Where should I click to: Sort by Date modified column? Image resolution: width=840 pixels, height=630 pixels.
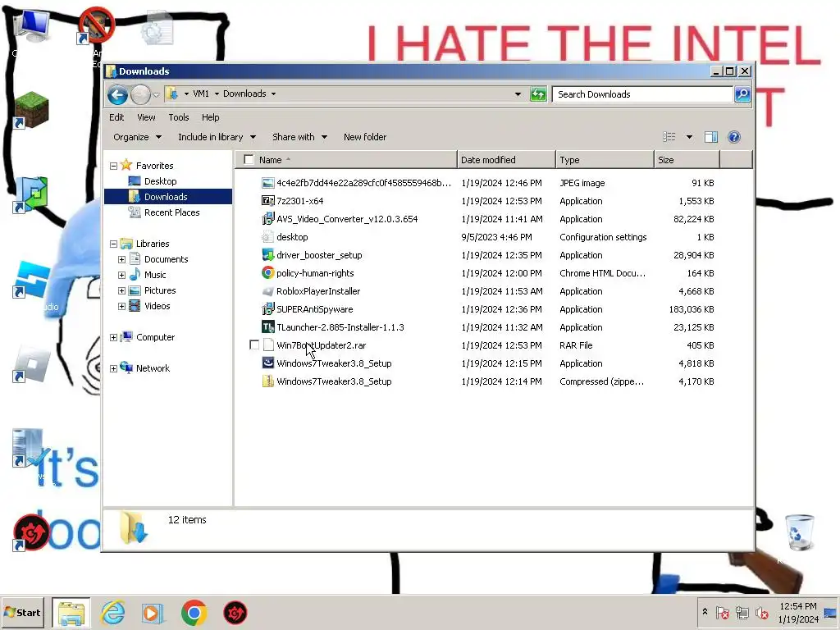point(505,160)
